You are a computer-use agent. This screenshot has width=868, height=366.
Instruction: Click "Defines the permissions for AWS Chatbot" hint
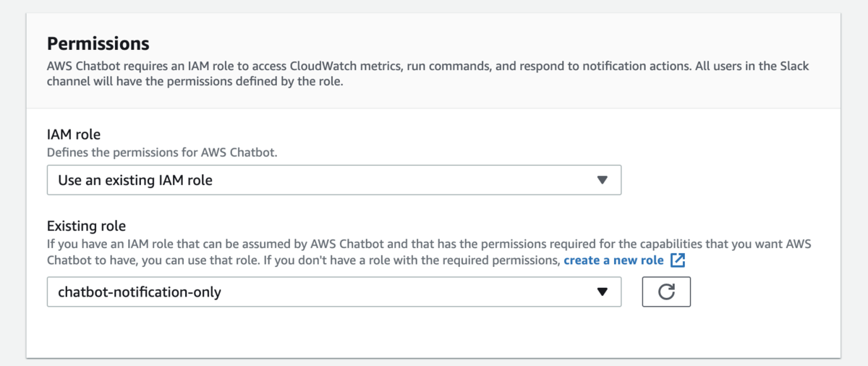162,153
